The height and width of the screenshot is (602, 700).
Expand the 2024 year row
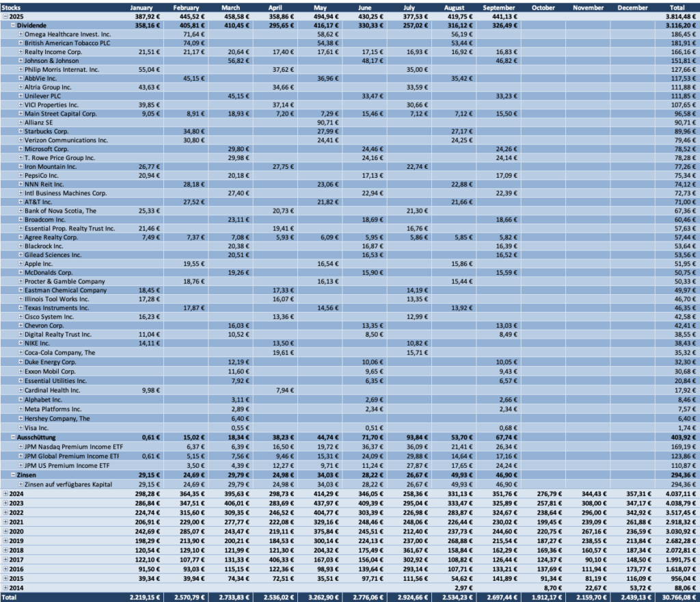click(x=5, y=493)
